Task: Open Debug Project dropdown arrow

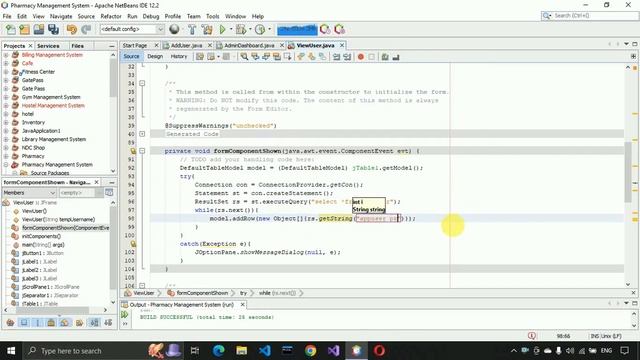Action: 250,29
